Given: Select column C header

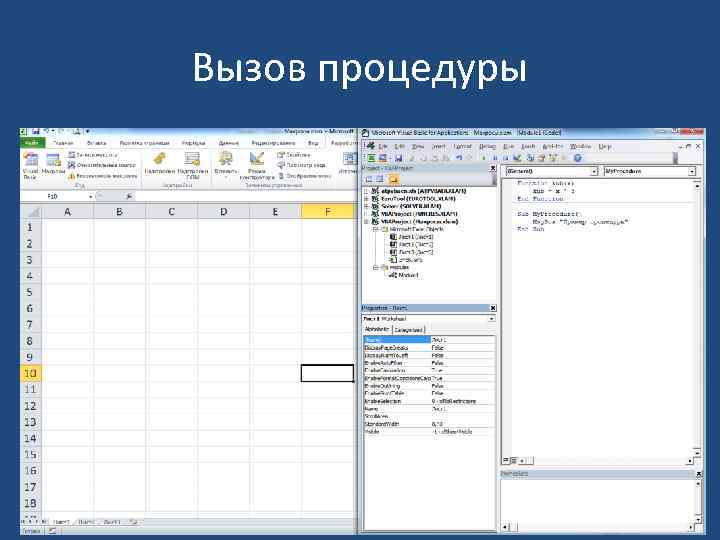Looking at the screenshot, I should click(x=171, y=212).
